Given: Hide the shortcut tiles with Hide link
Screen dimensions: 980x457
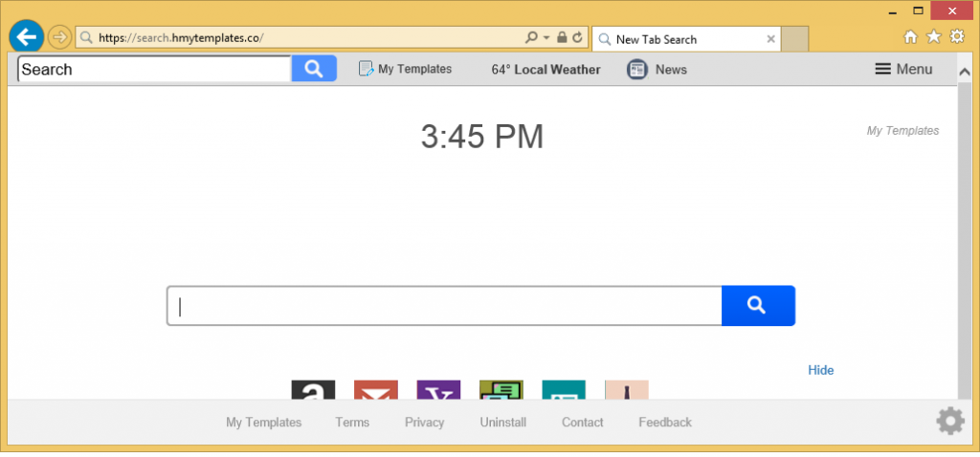Looking at the screenshot, I should coord(820,370).
